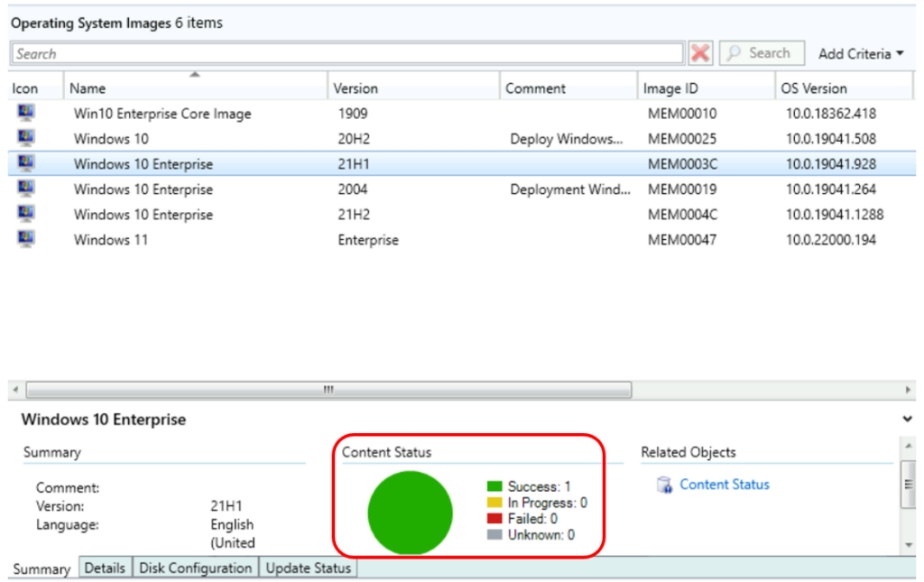
Task: Click the 'Deploy Windows...' comment cell
Action: click(567, 139)
